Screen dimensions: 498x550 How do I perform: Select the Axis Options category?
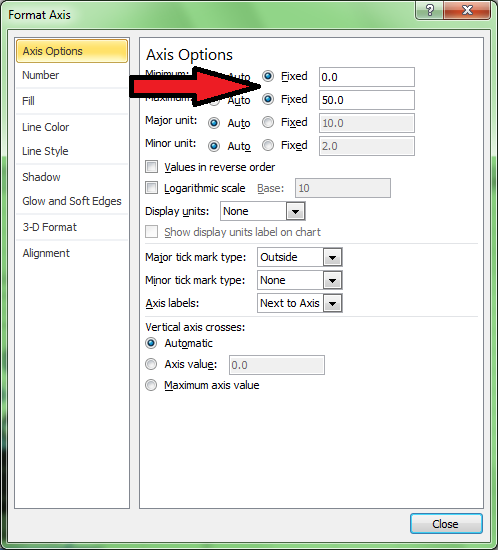[72, 51]
